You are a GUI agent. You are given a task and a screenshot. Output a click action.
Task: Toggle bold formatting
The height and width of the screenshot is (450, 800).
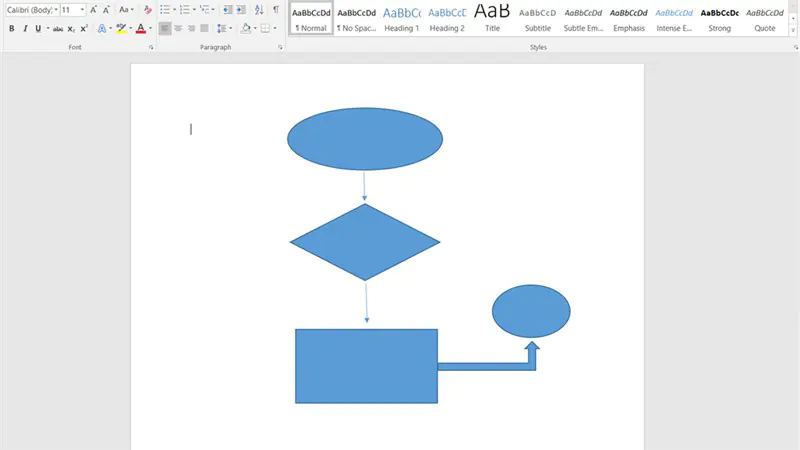tap(12, 29)
